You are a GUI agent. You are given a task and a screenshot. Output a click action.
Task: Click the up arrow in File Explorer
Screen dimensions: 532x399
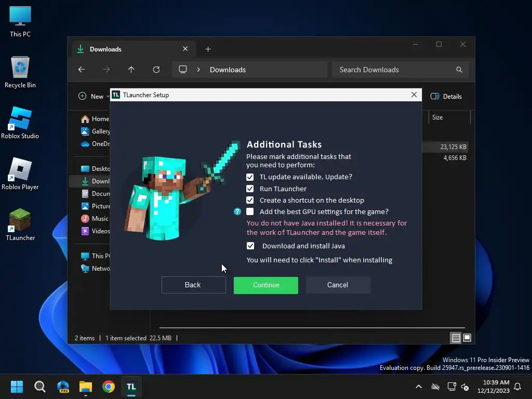click(131, 70)
